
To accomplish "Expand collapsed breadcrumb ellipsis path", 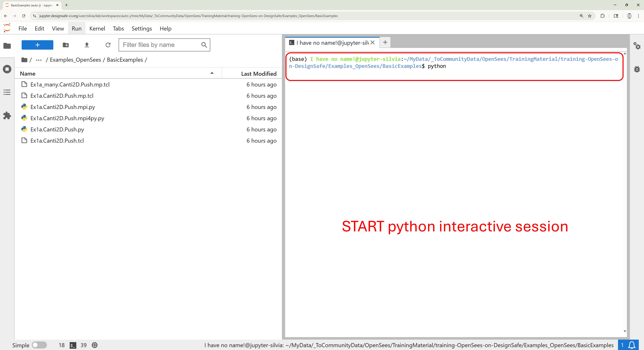I will click(39, 60).
